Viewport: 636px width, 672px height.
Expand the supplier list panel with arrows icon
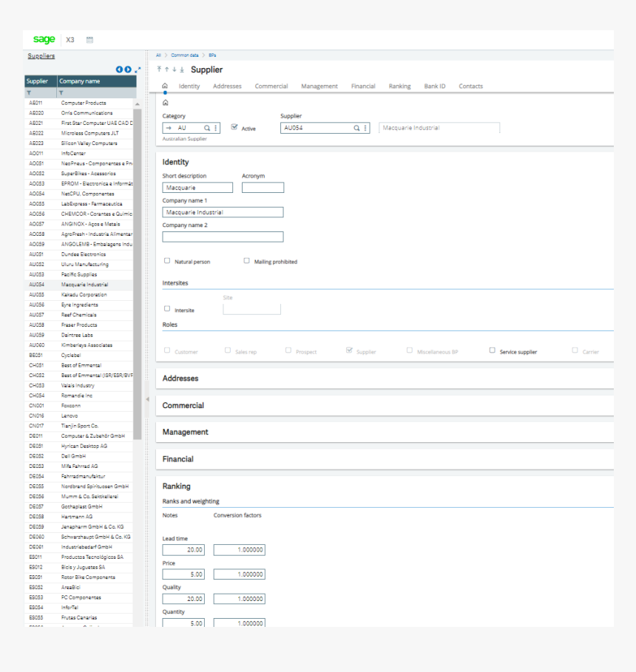pos(138,69)
